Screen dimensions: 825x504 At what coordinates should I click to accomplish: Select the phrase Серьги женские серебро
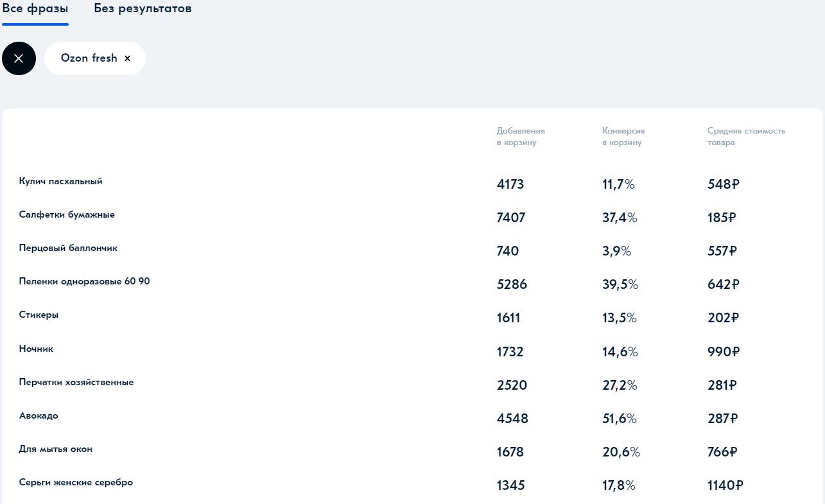pos(76,483)
